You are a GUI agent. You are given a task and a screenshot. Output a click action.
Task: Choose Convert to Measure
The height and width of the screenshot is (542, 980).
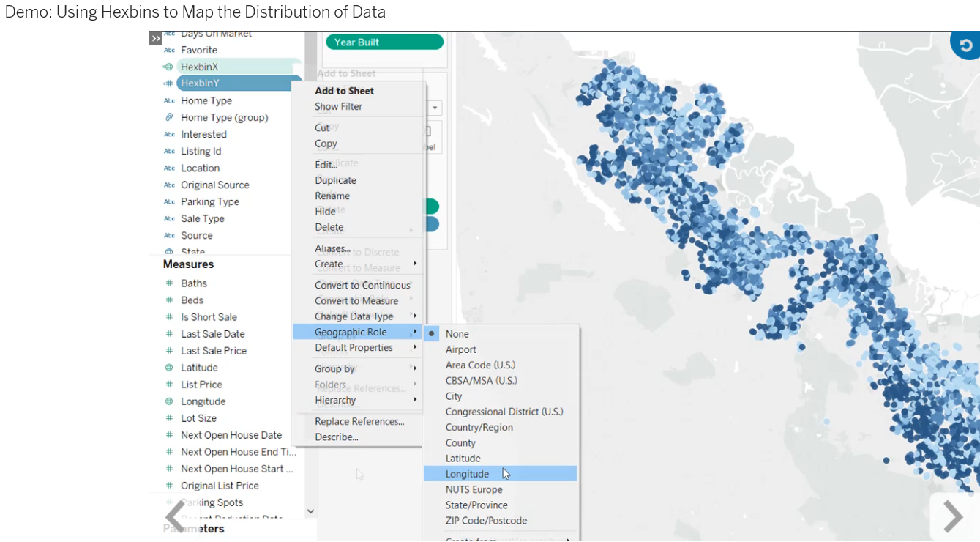[x=357, y=300]
